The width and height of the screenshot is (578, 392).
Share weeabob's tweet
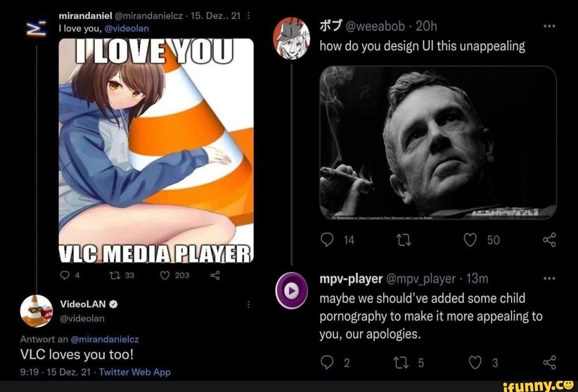(548, 240)
